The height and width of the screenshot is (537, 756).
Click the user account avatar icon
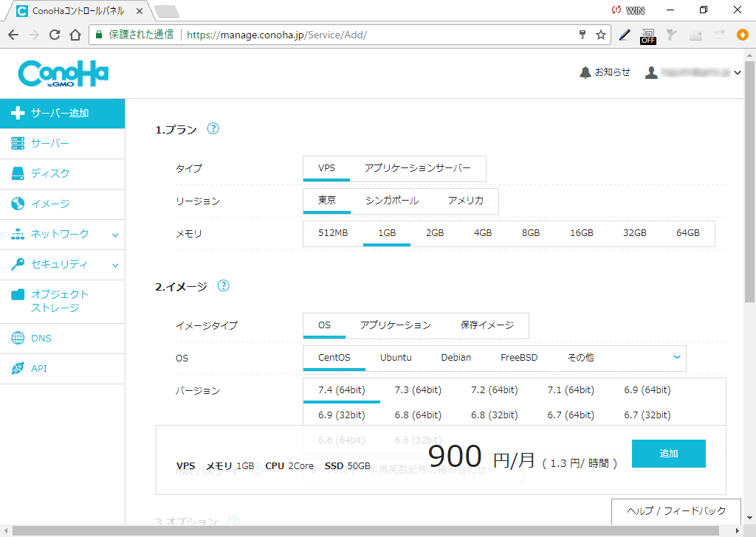pos(651,73)
